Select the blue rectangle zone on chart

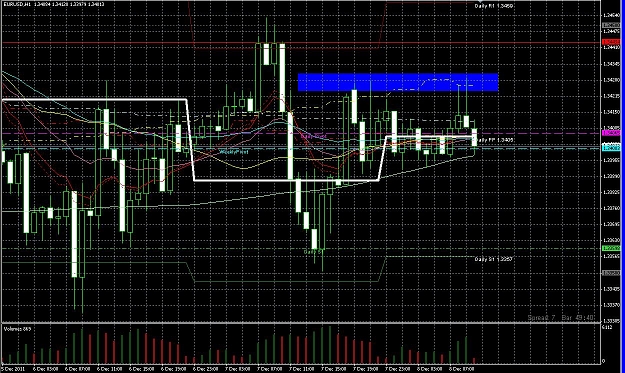(x=398, y=82)
